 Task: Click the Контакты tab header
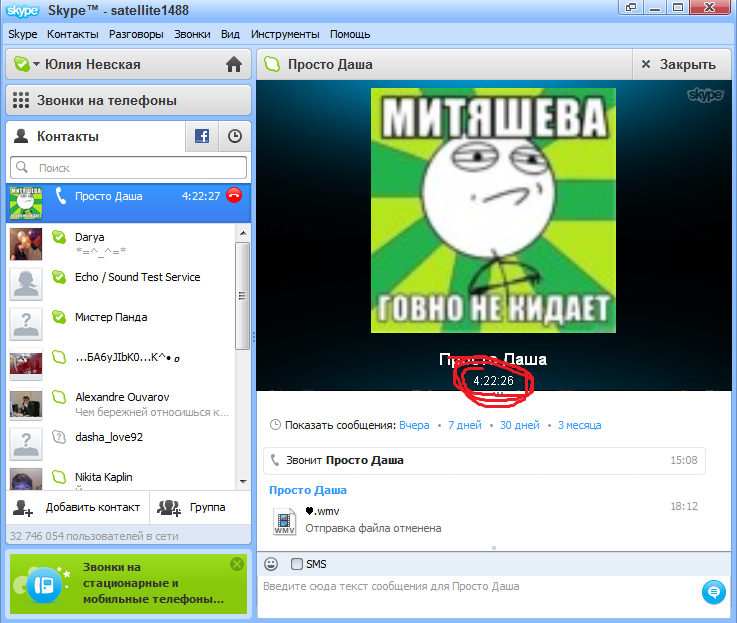click(96, 136)
